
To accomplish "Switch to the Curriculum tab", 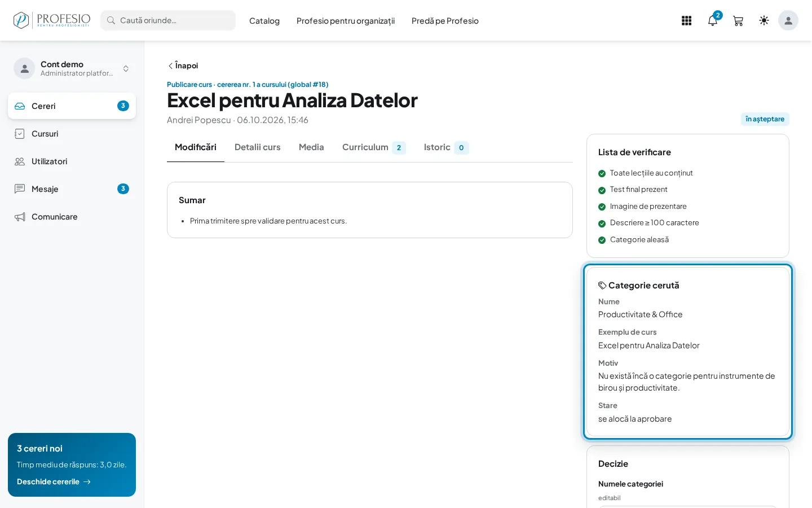I will (374, 147).
